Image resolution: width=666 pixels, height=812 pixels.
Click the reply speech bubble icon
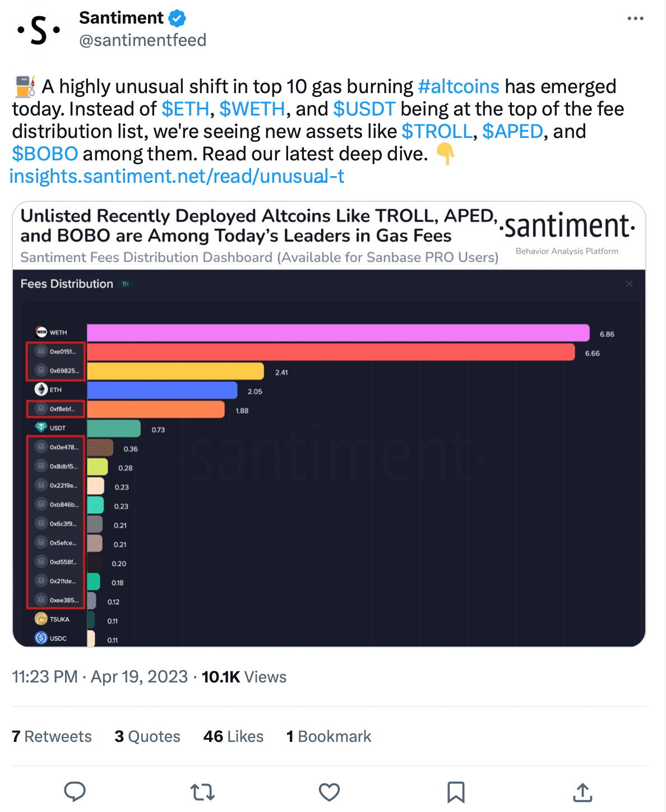(x=75, y=791)
